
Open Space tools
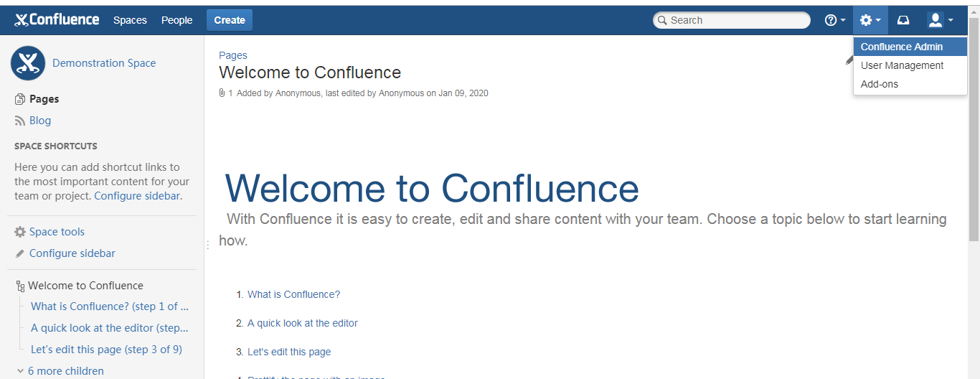(57, 232)
